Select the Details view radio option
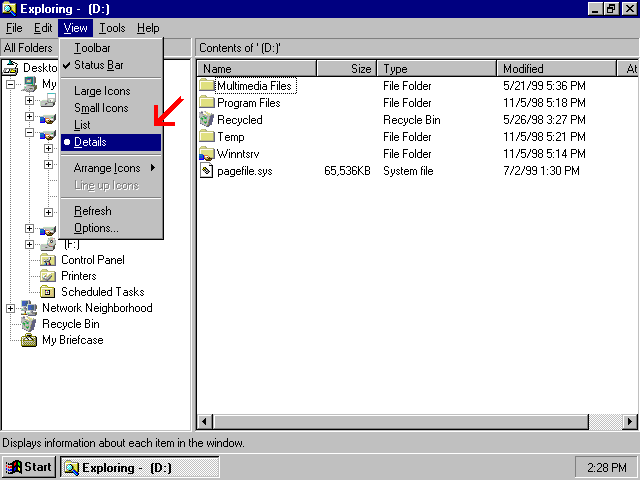This screenshot has height=480, width=640. [111, 142]
